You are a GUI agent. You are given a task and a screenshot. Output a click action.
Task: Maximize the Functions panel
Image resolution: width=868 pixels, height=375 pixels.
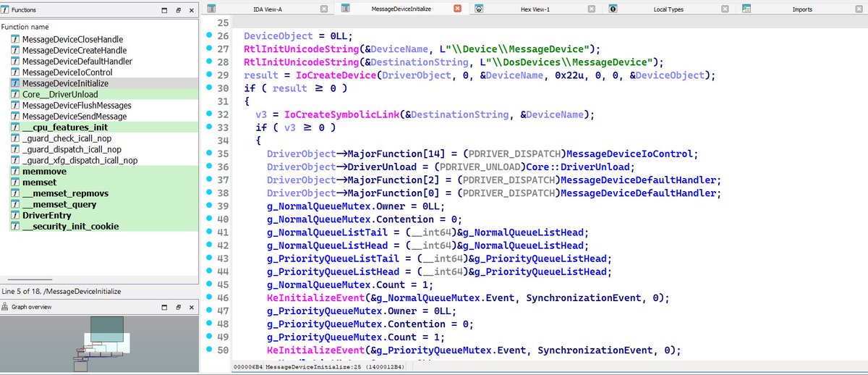point(166,11)
